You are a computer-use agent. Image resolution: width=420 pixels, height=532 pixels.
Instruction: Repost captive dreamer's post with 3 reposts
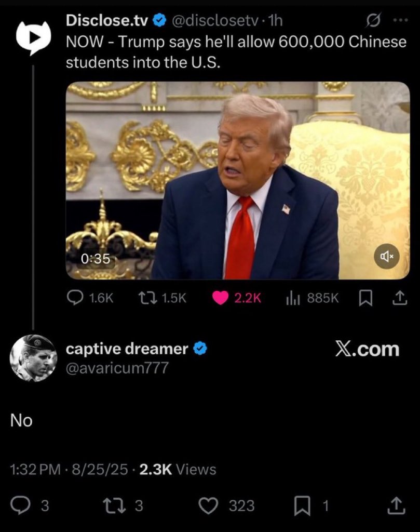click(x=123, y=506)
